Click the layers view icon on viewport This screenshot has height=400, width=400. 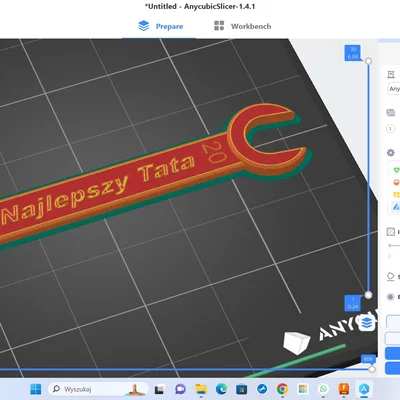coord(366,322)
